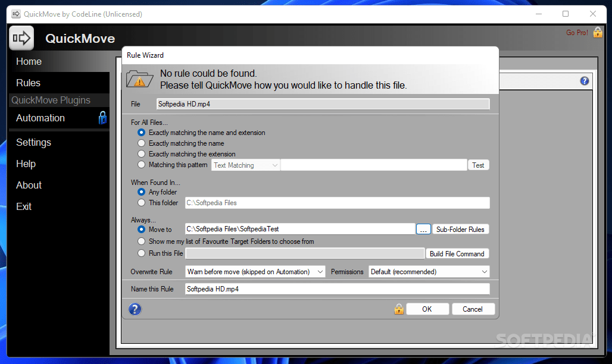This screenshot has width=612, height=364.
Task: Click the Build File Command button
Action: (457, 253)
